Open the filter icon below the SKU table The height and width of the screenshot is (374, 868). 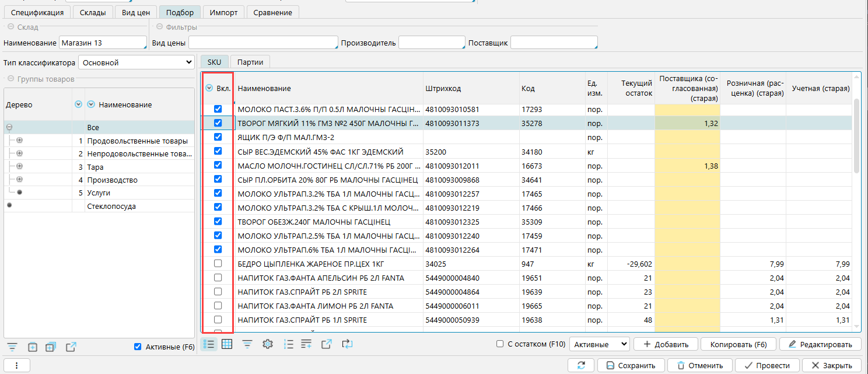(x=247, y=344)
